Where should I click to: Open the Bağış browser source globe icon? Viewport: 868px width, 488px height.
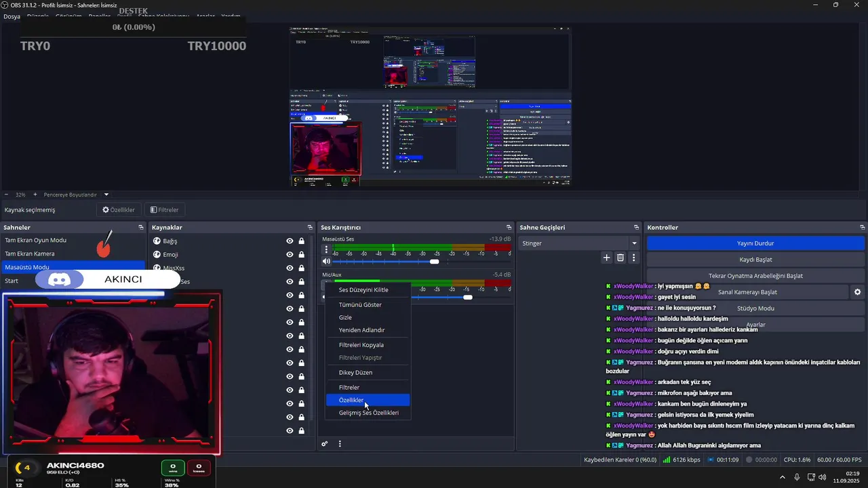[157, 241]
